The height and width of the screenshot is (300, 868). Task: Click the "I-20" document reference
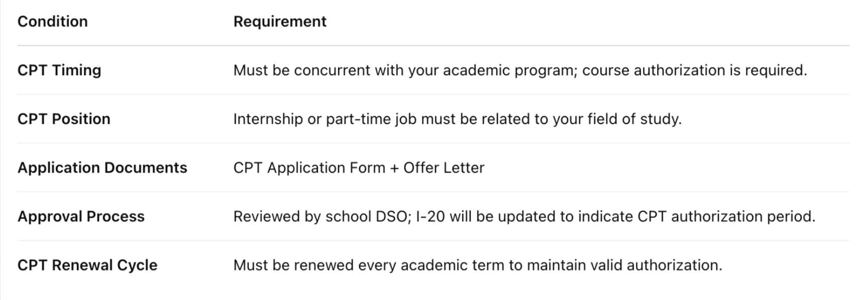(x=430, y=216)
